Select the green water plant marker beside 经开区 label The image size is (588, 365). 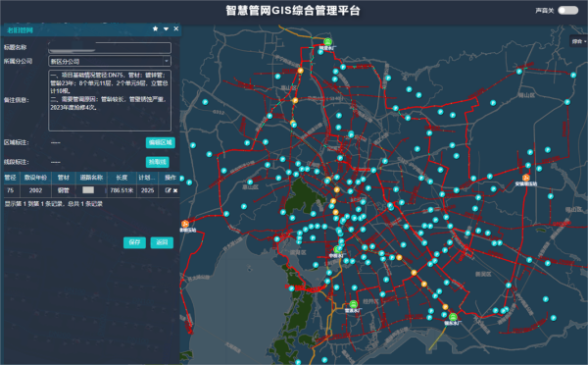click(353, 304)
